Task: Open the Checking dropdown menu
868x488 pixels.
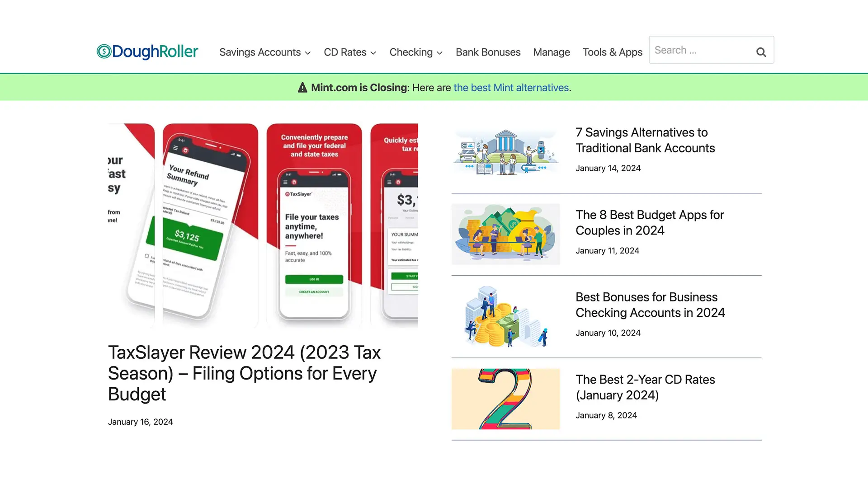Action: pyautogui.click(x=416, y=52)
